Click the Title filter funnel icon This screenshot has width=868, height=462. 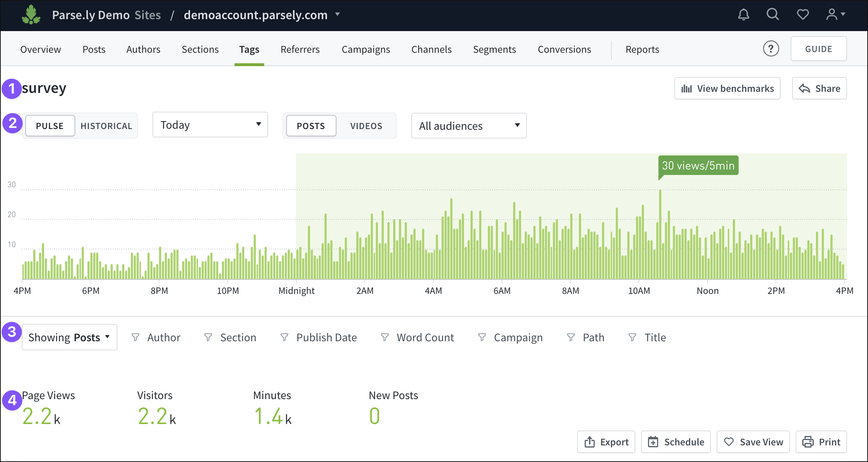coord(632,337)
